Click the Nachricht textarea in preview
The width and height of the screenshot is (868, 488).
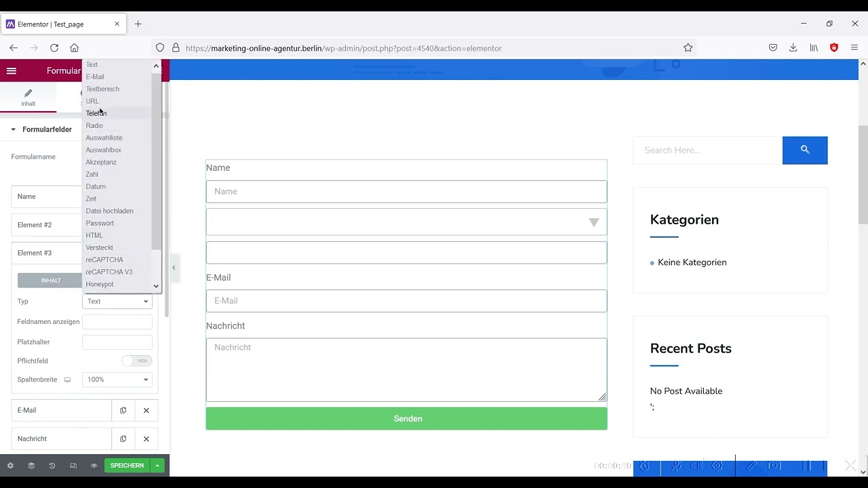point(406,369)
